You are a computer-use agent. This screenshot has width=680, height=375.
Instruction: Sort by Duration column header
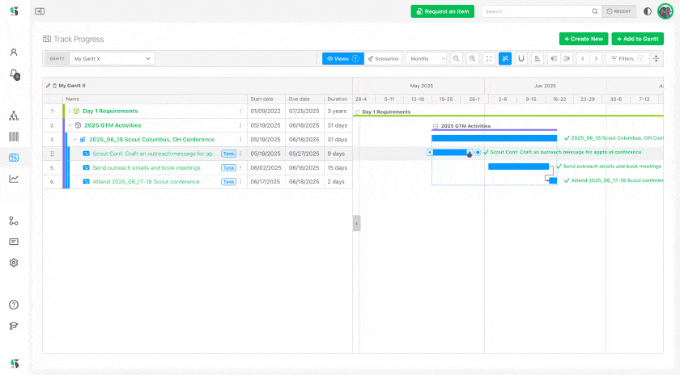338,99
